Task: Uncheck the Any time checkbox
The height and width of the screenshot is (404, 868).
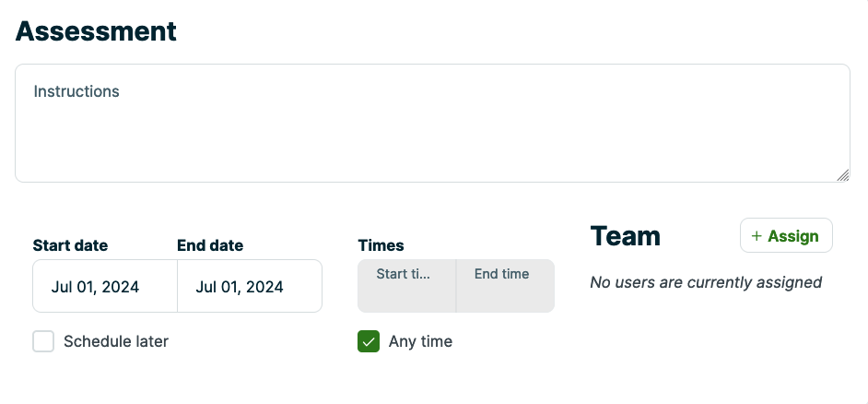Action: [369, 341]
